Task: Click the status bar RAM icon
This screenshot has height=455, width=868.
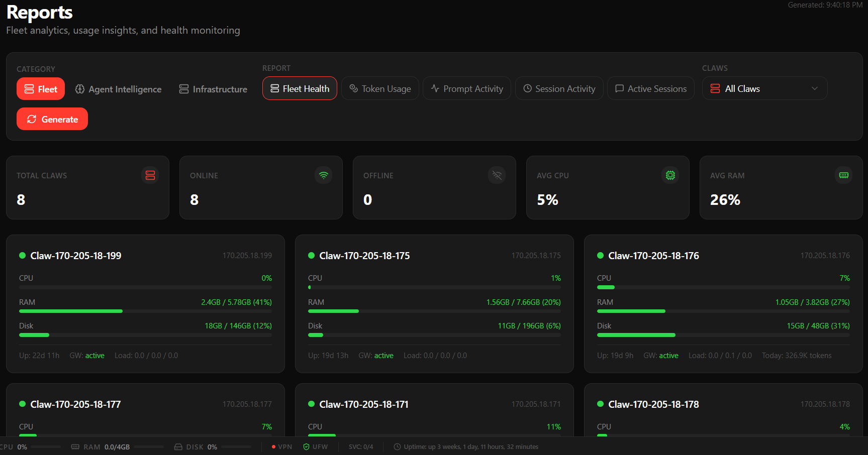Action: click(x=75, y=446)
